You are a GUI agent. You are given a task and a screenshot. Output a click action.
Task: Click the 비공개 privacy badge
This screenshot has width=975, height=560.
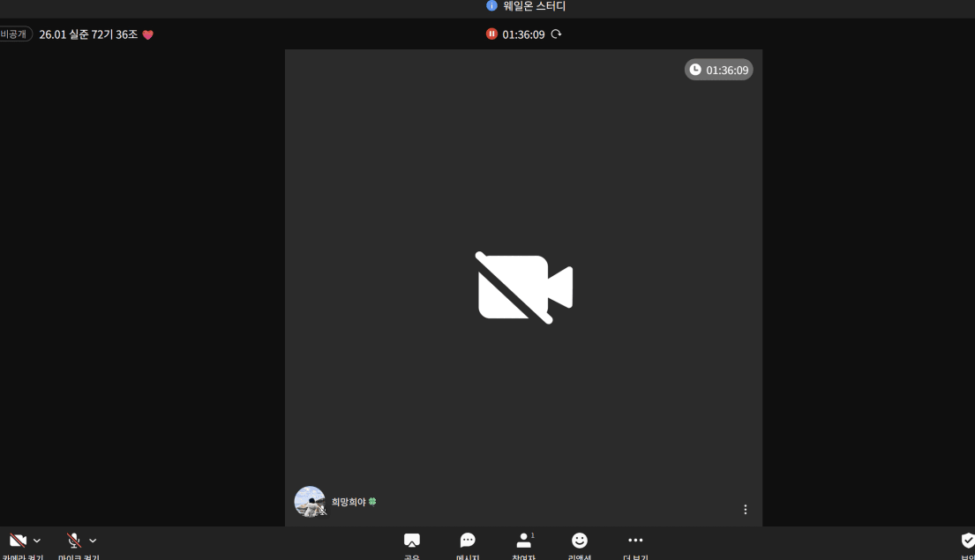tap(14, 34)
